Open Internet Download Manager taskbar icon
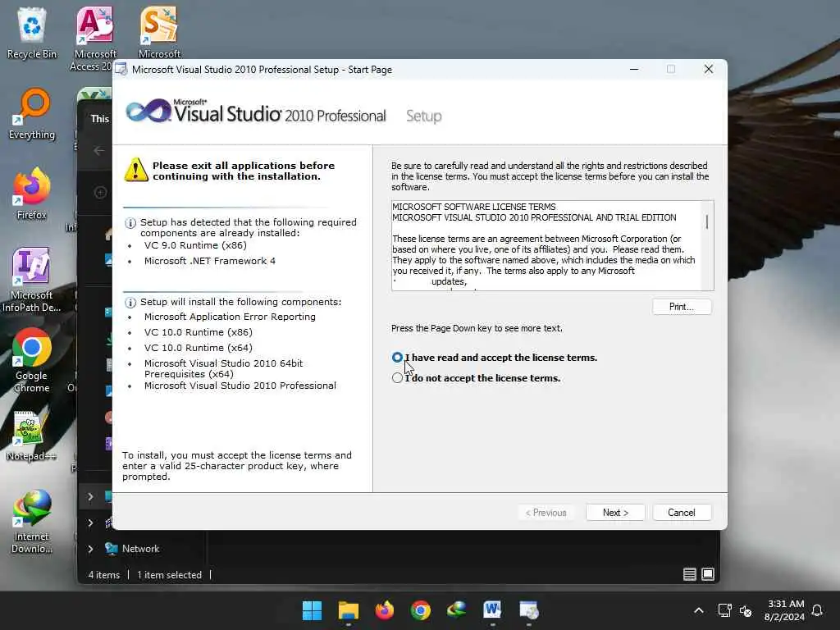The height and width of the screenshot is (630, 840). pyautogui.click(x=456, y=610)
